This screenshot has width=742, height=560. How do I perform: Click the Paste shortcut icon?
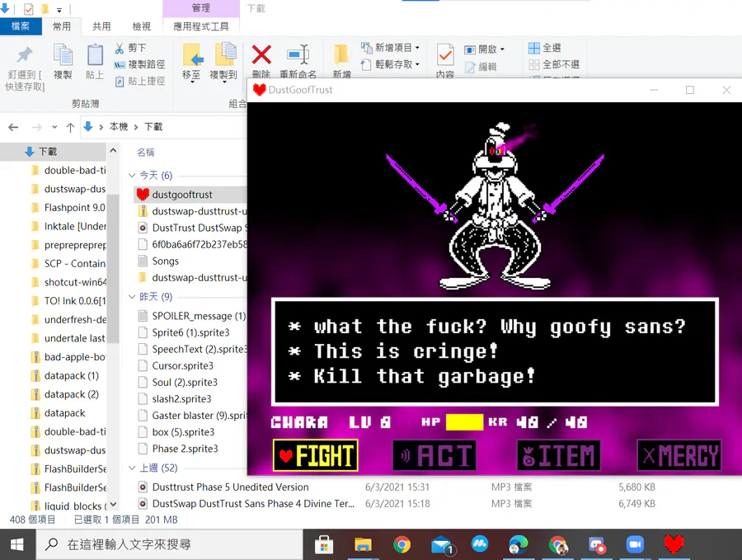pos(120,81)
